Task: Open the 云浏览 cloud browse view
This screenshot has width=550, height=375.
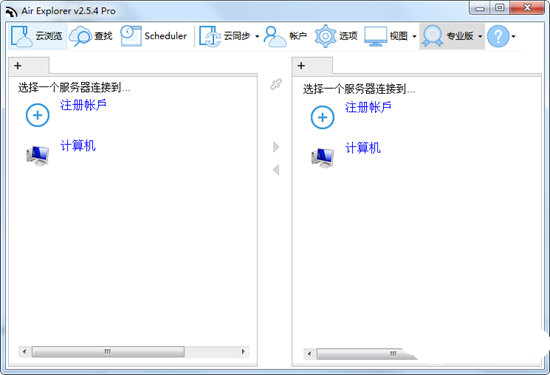Action: point(37,36)
